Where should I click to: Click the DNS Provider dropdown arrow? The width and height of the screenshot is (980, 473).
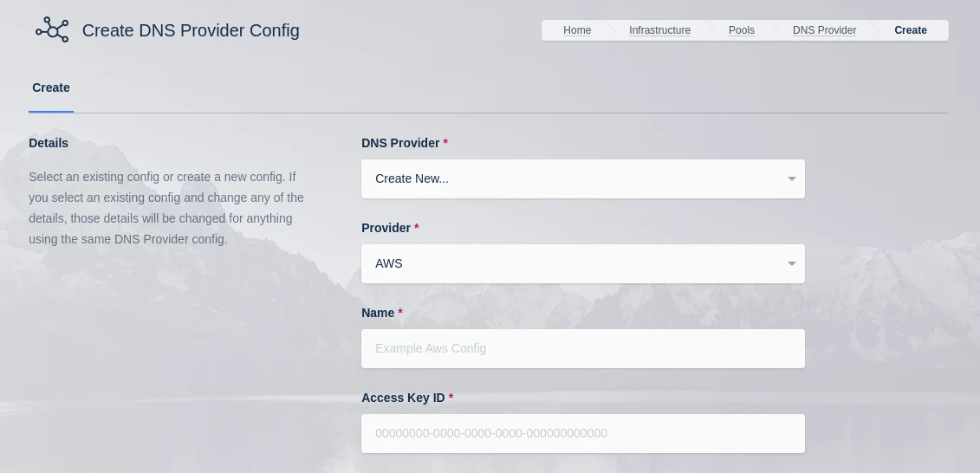[x=791, y=179]
